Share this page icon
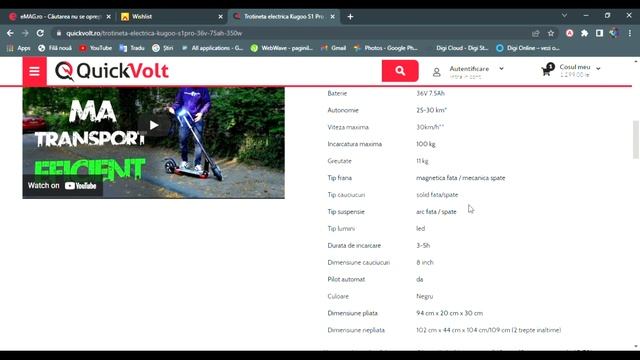 [x=536, y=33]
